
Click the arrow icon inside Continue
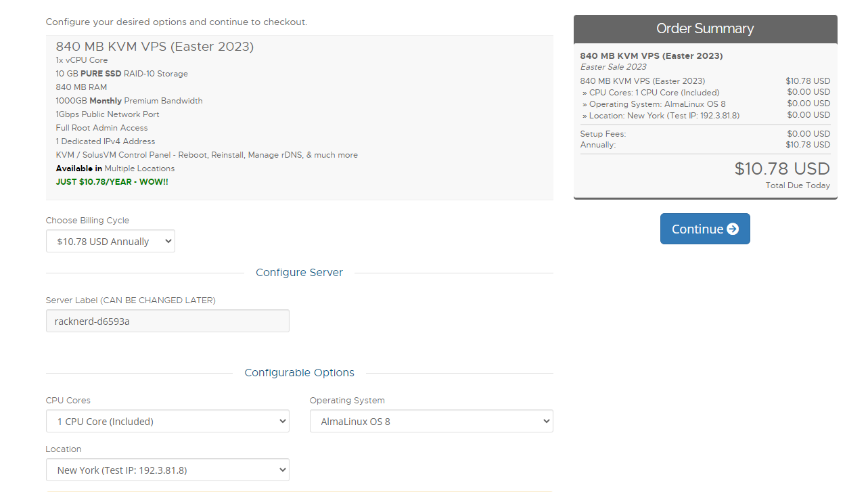(x=733, y=229)
